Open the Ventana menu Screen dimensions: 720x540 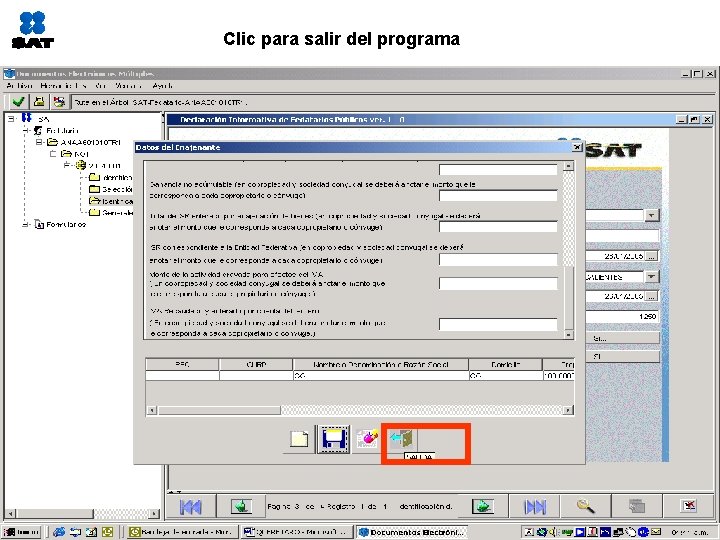[129, 86]
